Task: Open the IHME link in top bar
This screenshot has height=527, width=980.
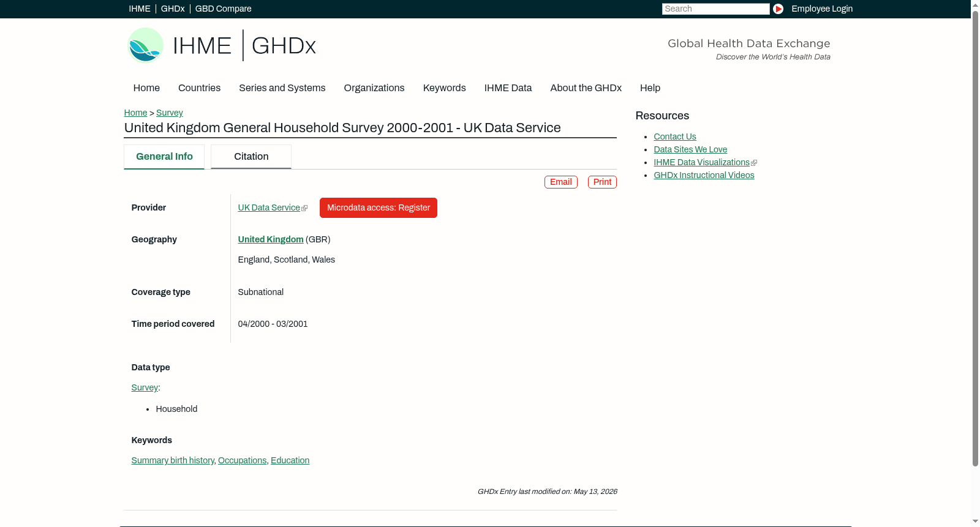Action: pyautogui.click(x=140, y=9)
